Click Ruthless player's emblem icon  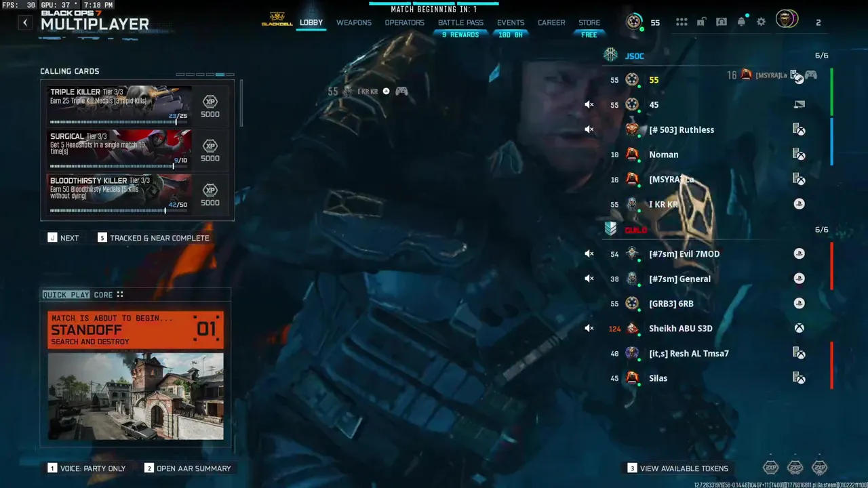pyautogui.click(x=632, y=129)
